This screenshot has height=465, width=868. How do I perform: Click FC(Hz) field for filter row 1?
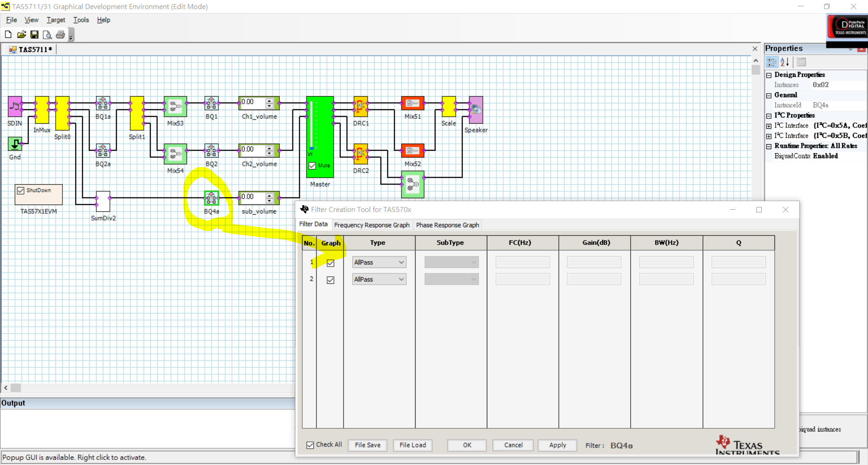pyautogui.click(x=523, y=263)
